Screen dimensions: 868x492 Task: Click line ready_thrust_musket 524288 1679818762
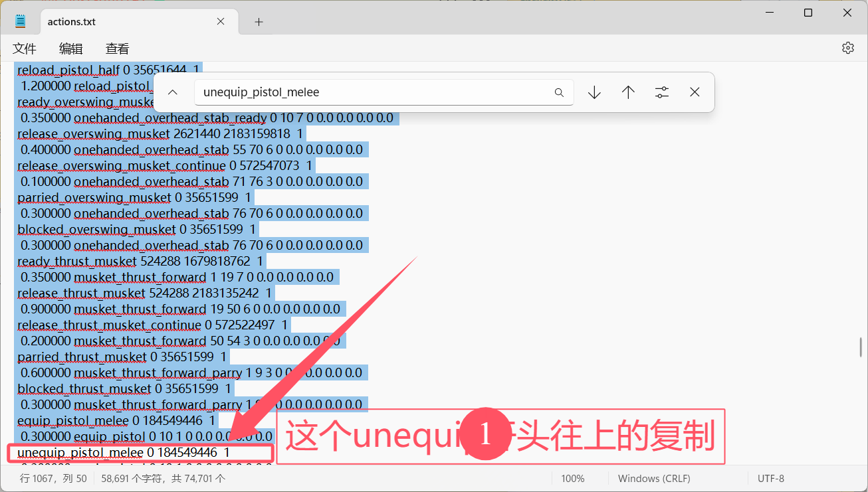tap(140, 261)
